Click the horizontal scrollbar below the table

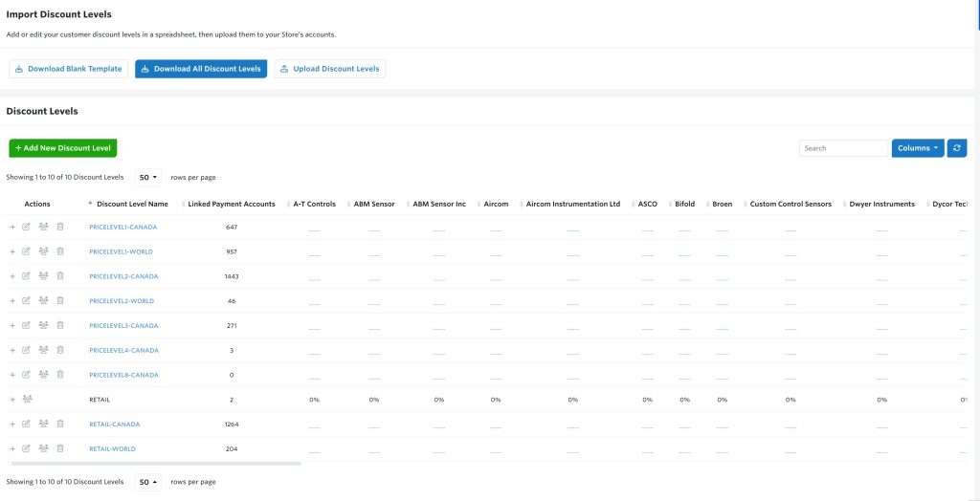[x=156, y=464]
